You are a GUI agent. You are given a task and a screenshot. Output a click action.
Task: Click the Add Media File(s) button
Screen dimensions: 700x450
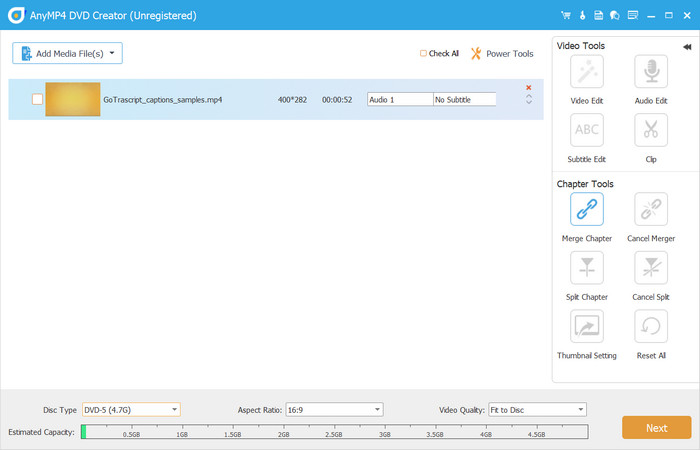[67, 53]
